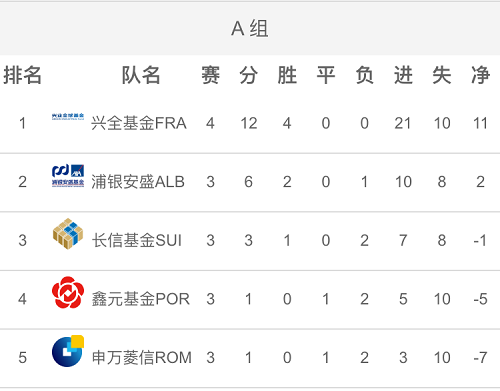Click the 兴全基金 team logo
The image size is (500, 391).
click(68, 117)
